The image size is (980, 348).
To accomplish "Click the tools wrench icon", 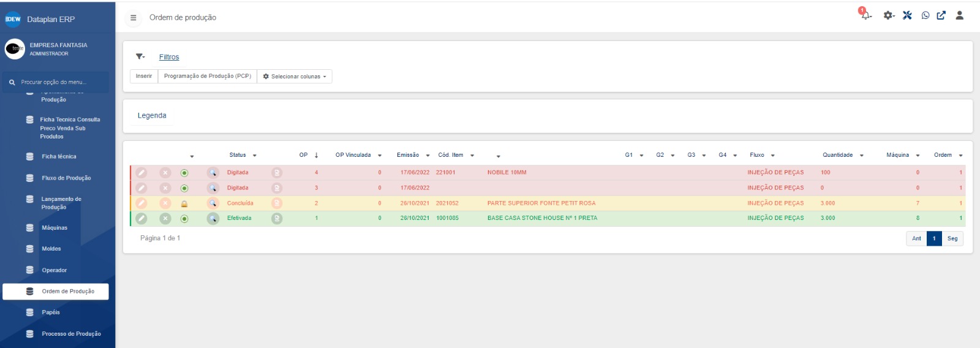I will pyautogui.click(x=907, y=15).
